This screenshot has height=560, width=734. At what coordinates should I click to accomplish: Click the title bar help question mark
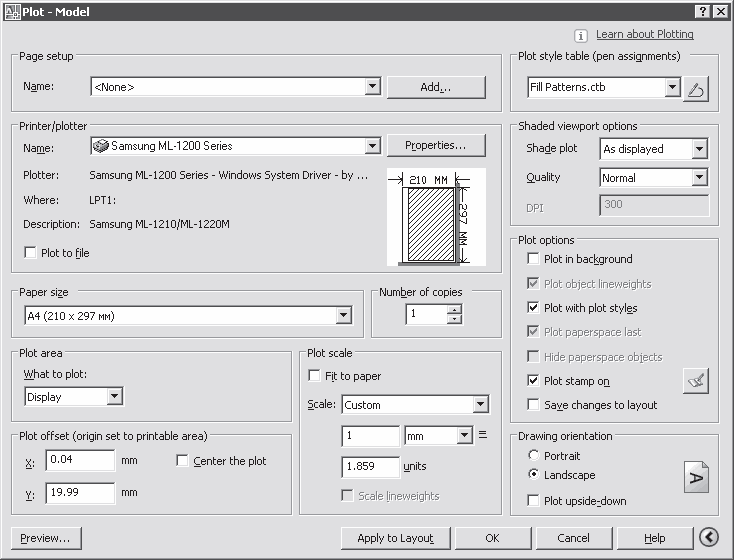pos(703,10)
